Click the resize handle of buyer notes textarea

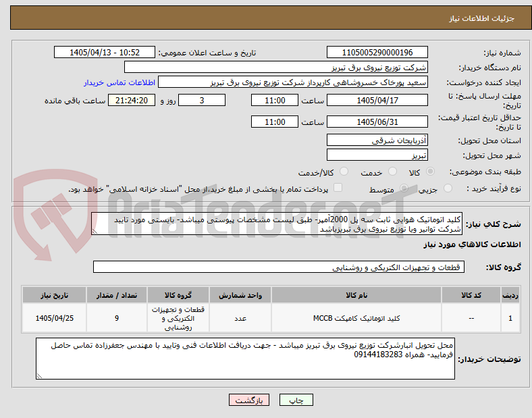click(x=39, y=376)
